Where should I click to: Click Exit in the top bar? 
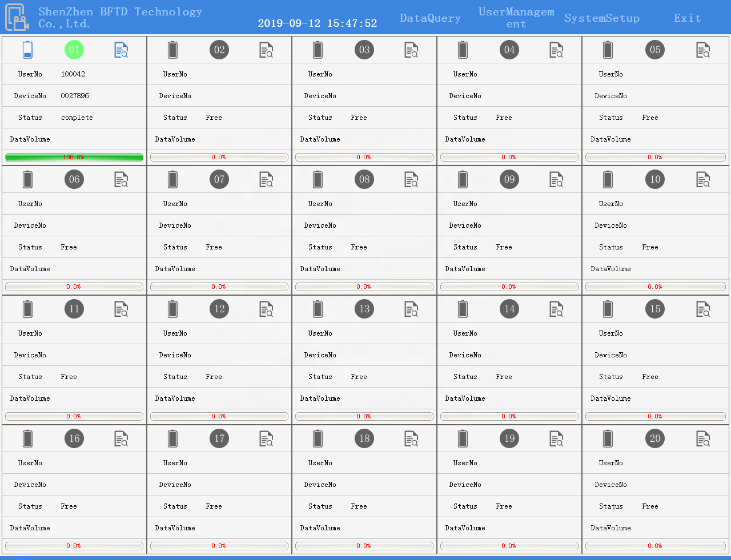pyautogui.click(x=687, y=18)
